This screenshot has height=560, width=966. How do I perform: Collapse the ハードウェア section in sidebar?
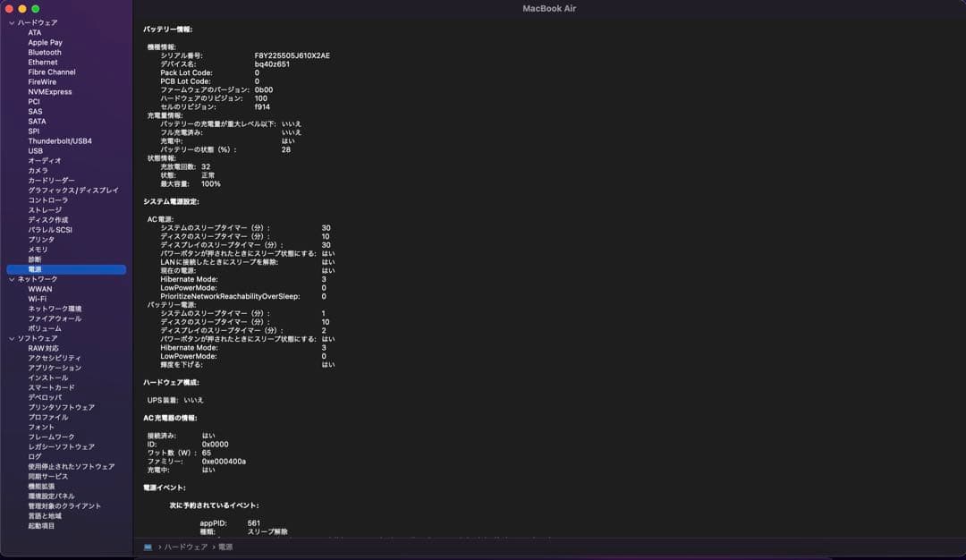click(x=12, y=22)
